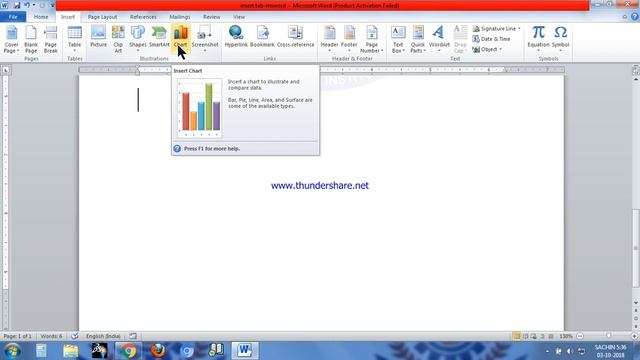Change language English (India) in status bar

click(x=103, y=336)
